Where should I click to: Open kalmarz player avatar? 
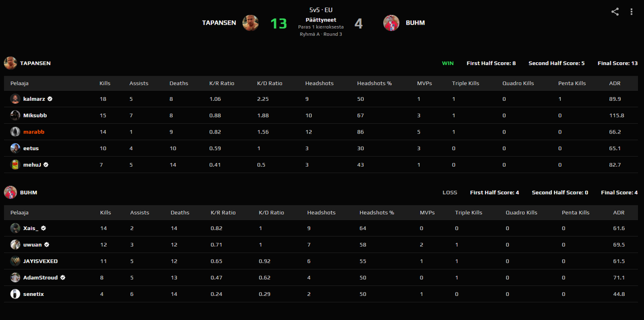[x=15, y=99]
